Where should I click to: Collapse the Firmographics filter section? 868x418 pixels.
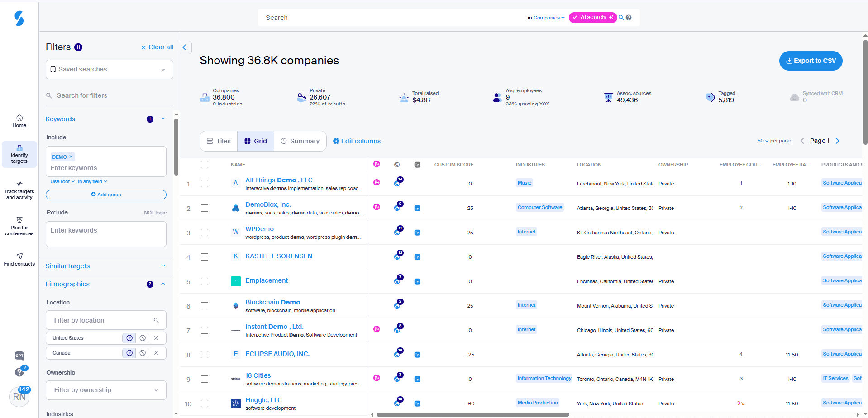(x=163, y=284)
